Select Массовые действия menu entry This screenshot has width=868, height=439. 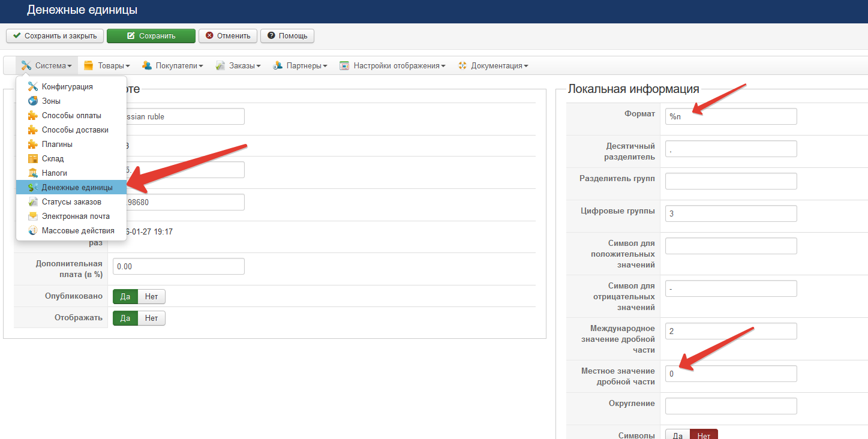[71, 230]
